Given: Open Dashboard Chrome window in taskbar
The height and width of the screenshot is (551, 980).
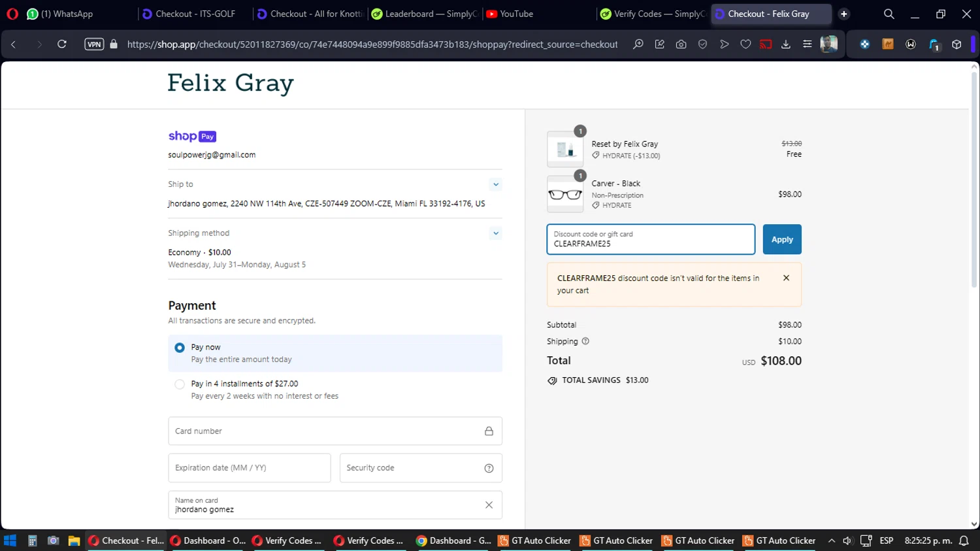Looking at the screenshot, I should click(x=454, y=541).
